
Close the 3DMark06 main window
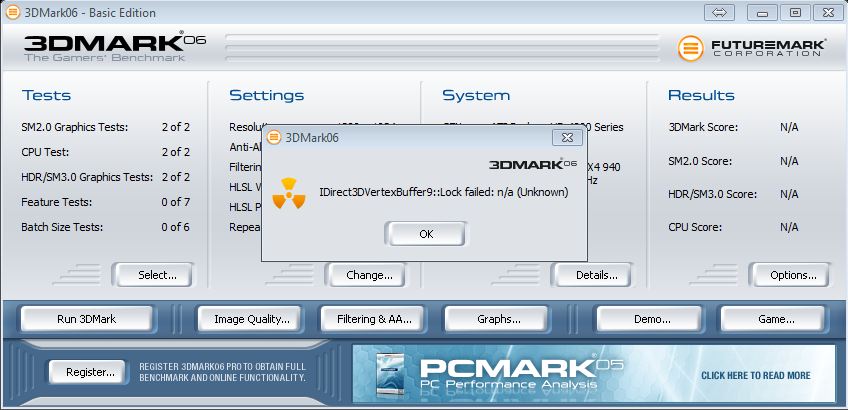coord(828,12)
